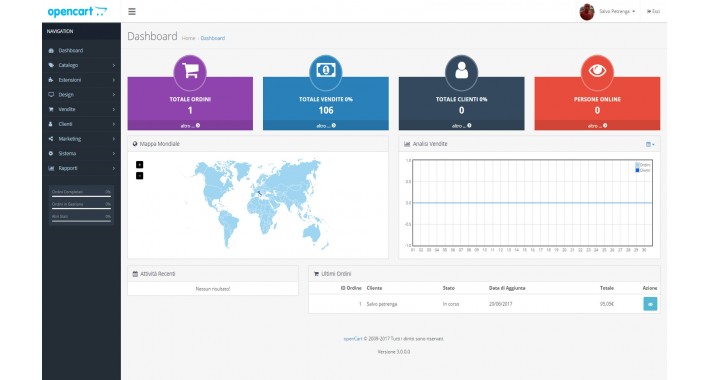The height and width of the screenshot is (380, 710).
Task: Click the Dashboard breadcrumb link
Action: point(213,38)
